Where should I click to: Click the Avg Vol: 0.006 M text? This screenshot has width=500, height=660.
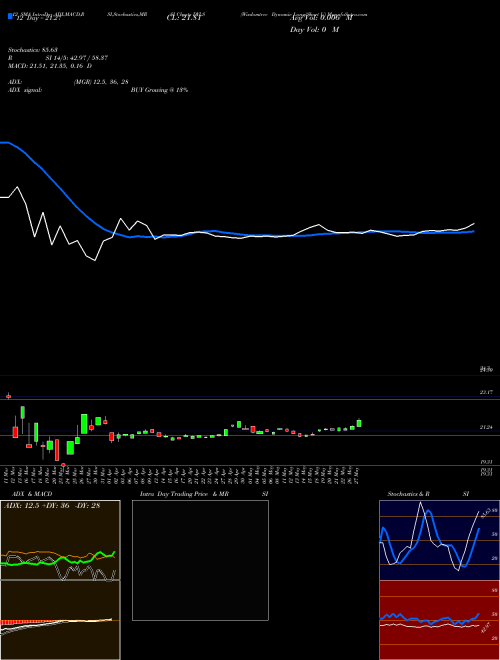pos(322,18)
